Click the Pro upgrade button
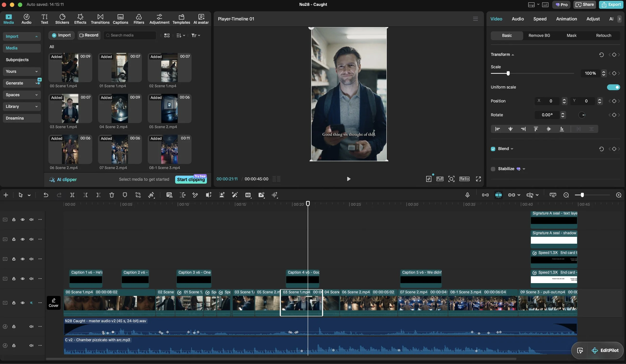Image resolution: width=626 pixels, height=364 pixels. pos(561,5)
